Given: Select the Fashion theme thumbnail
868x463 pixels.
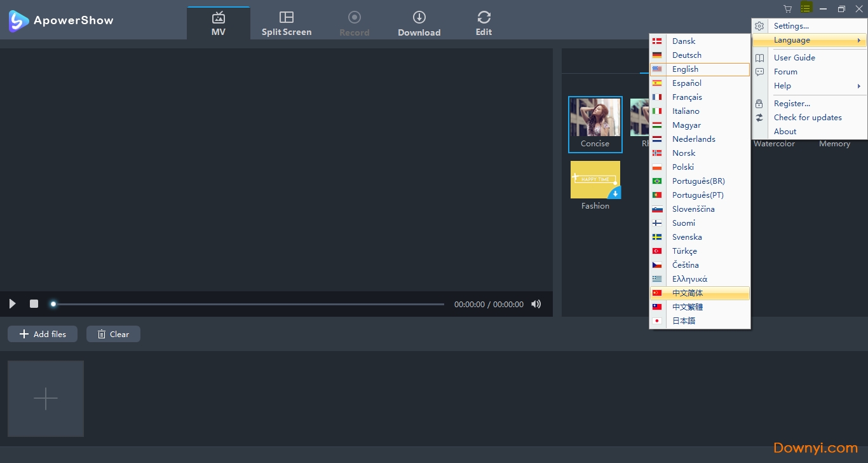Looking at the screenshot, I should tap(595, 179).
